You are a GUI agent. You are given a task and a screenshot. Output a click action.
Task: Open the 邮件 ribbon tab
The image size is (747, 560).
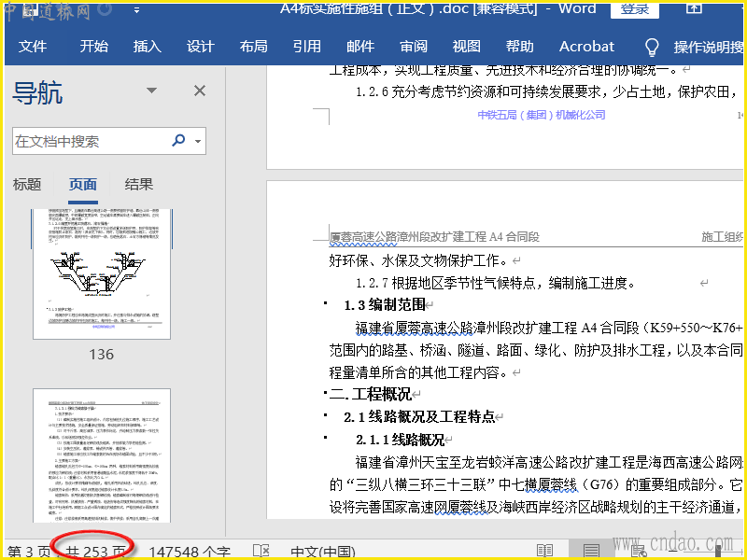[x=360, y=46]
